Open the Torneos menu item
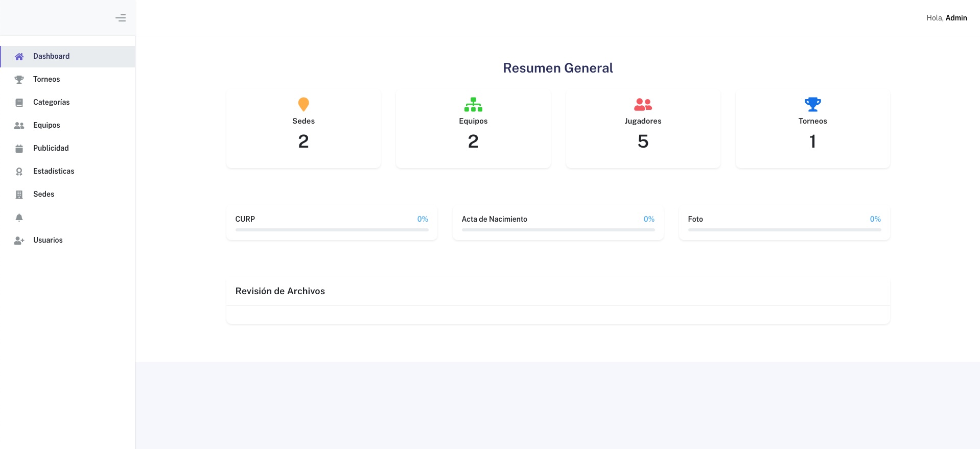The image size is (980, 449). (46, 79)
